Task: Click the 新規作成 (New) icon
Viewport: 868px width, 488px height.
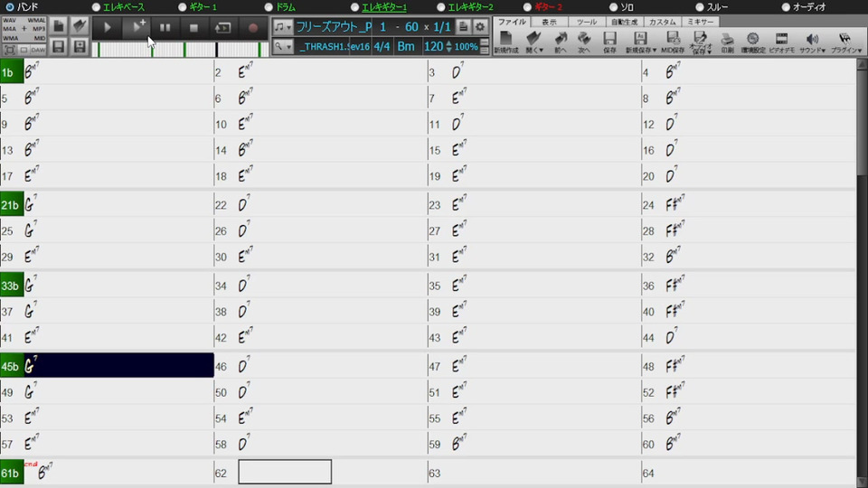Action: [506, 42]
